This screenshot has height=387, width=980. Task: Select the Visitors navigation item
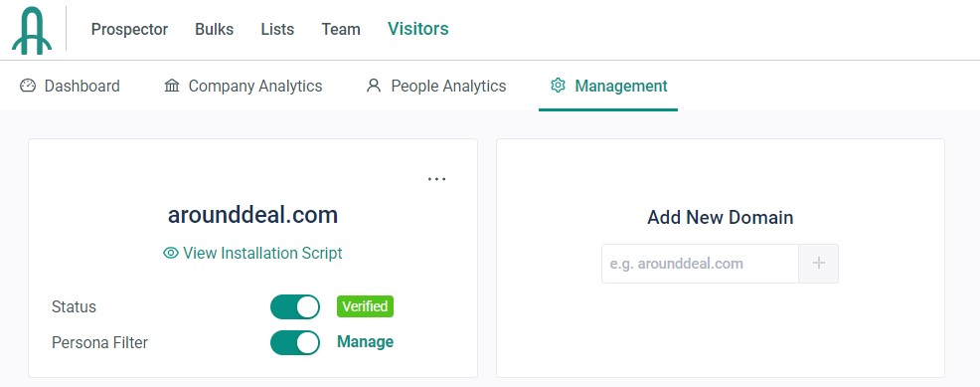tap(418, 29)
